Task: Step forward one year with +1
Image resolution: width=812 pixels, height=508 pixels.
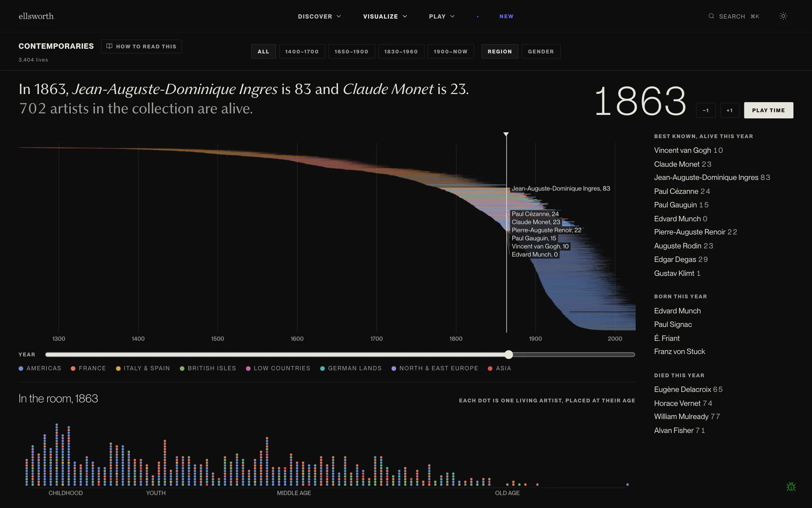Action: 730,110
